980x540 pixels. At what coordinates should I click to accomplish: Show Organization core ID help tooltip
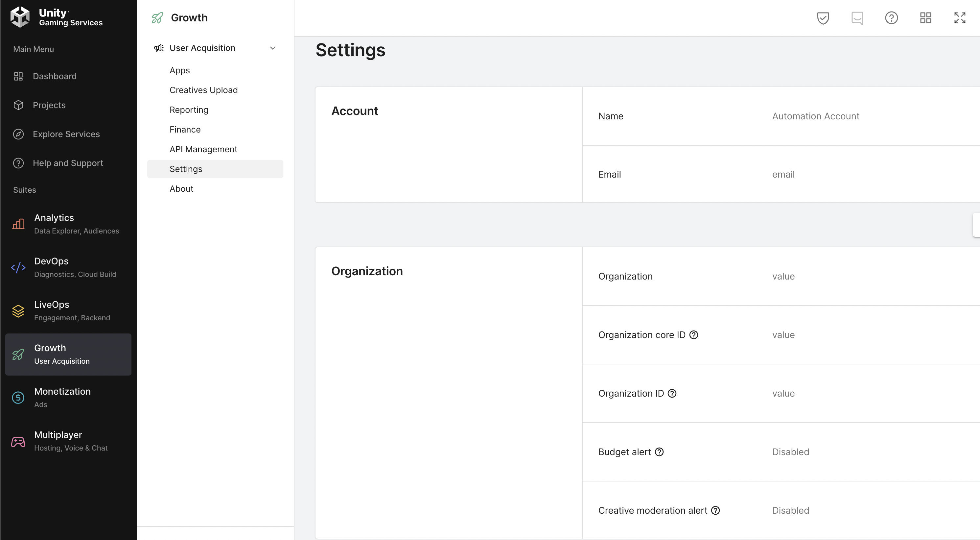[x=693, y=335]
